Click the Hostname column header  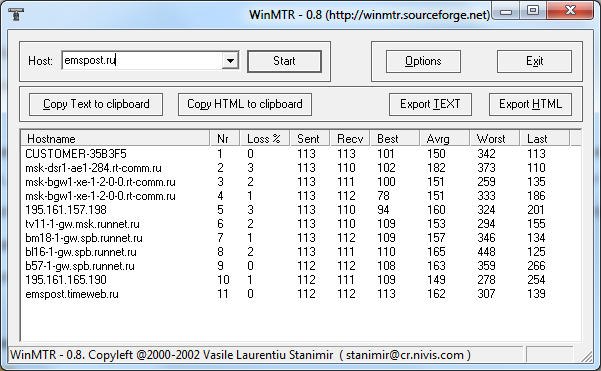pos(115,138)
